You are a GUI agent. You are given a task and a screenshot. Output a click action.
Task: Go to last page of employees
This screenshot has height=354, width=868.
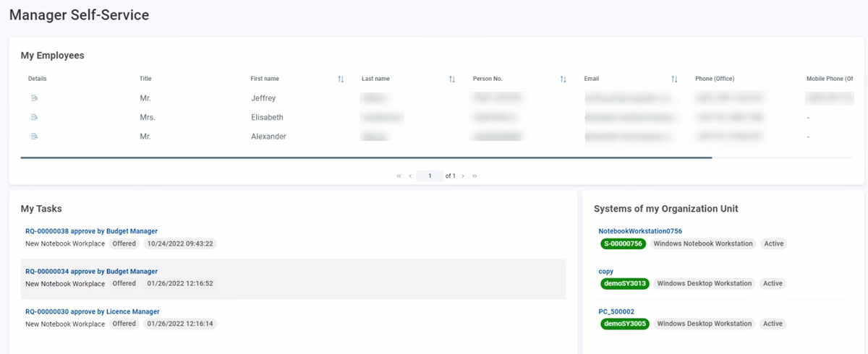(x=475, y=176)
